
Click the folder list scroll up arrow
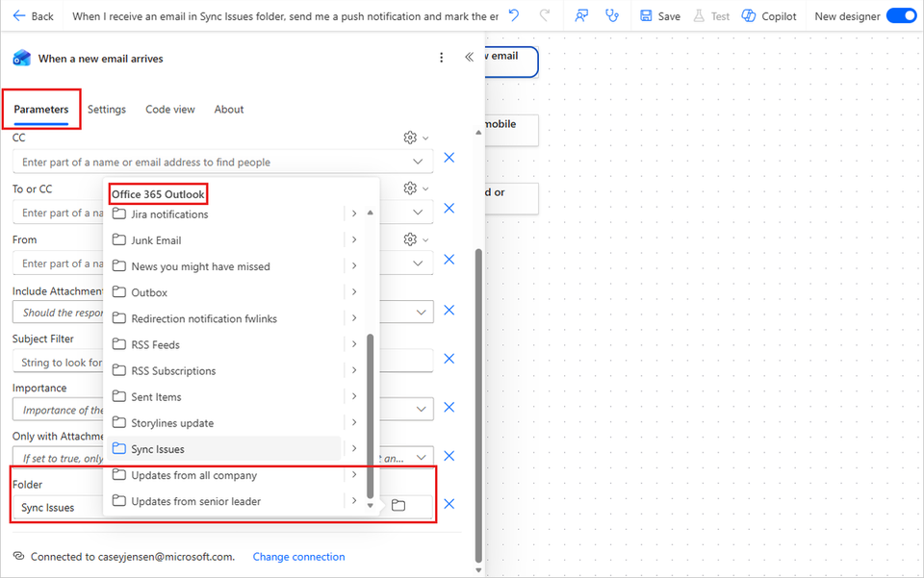(370, 213)
